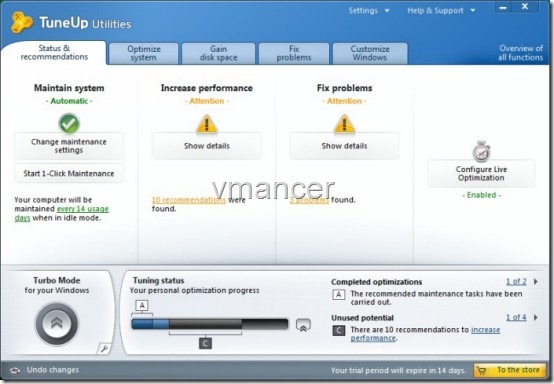Click the 1 of 4 unused potential link
The height and width of the screenshot is (384, 554).
pos(516,318)
